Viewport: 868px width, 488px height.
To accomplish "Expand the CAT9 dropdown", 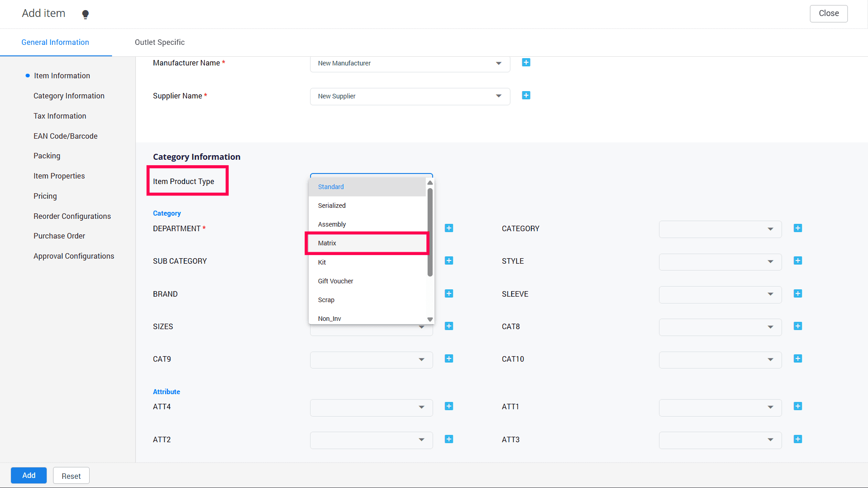I will click(371, 360).
